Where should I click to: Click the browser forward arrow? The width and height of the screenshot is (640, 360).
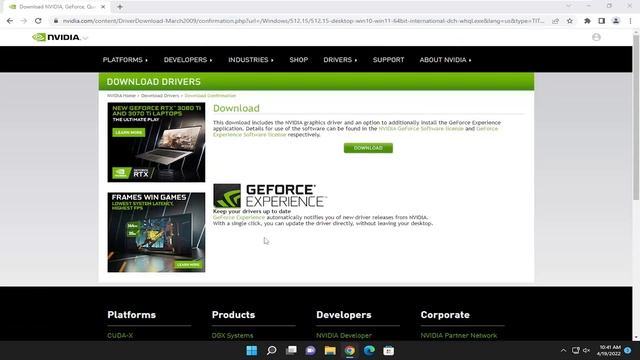pos(24,21)
